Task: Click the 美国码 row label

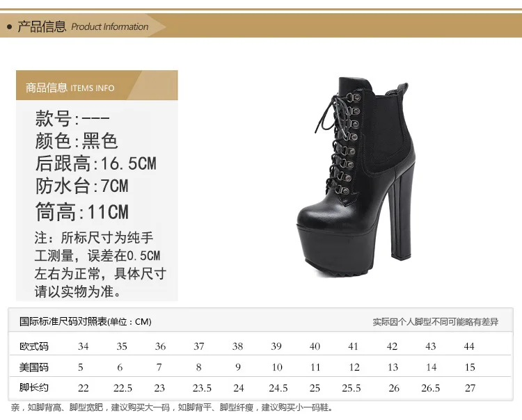Action: pos(34,367)
